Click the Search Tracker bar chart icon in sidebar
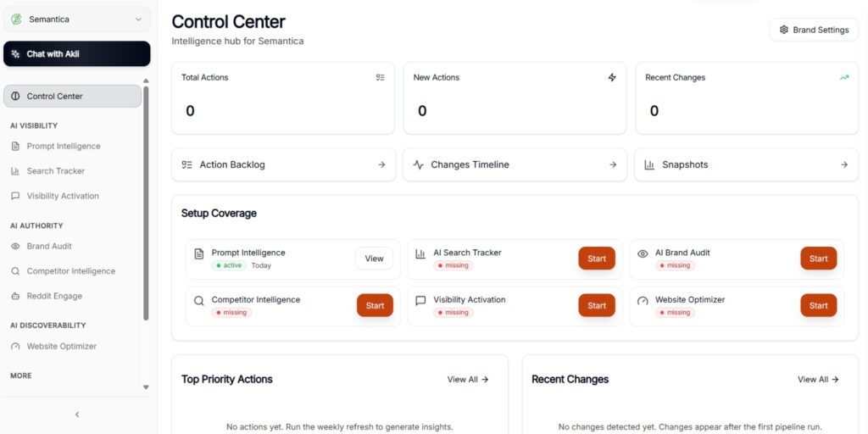 click(15, 171)
